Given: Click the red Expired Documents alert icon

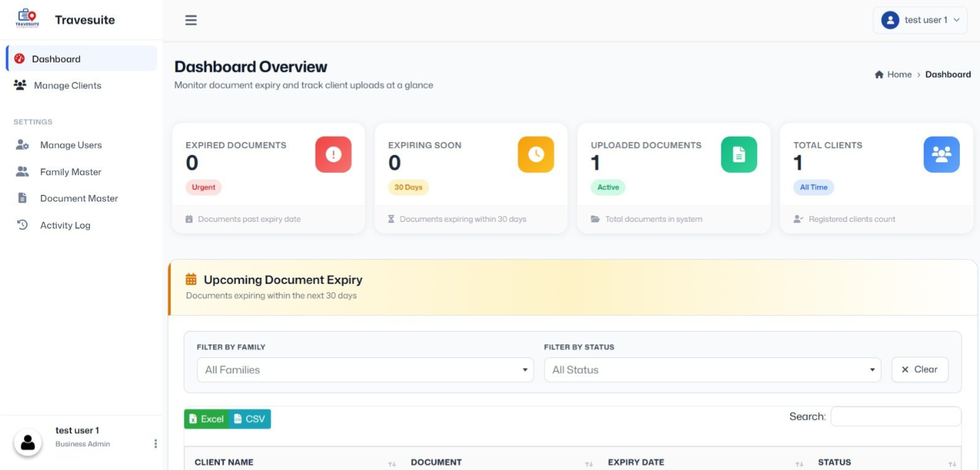Looking at the screenshot, I should 333,154.
